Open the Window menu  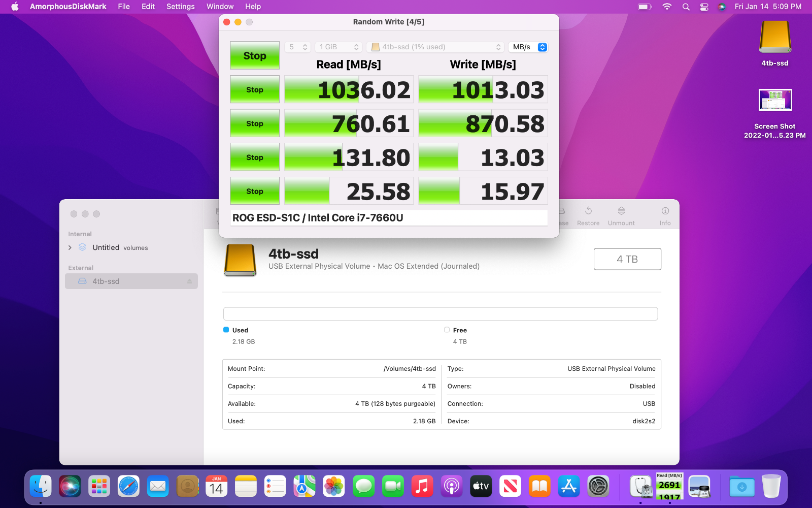pos(220,7)
